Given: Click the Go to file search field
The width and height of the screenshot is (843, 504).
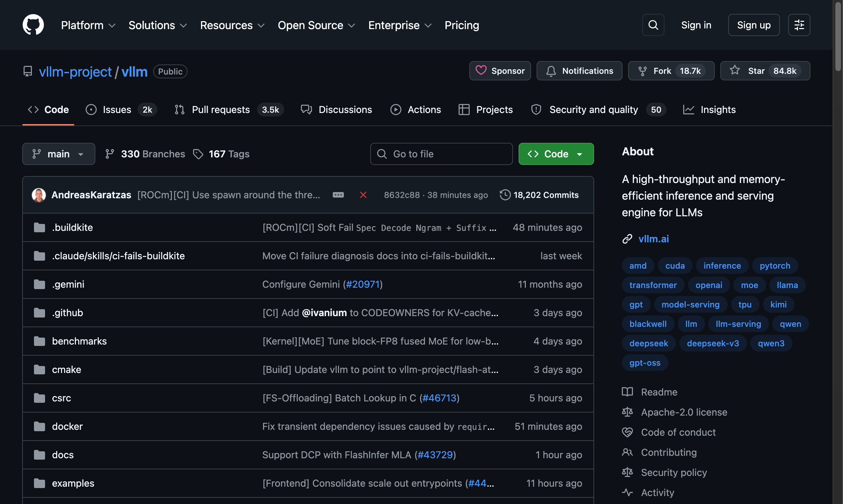Looking at the screenshot, I should pyautogui.click(x=441, y=154).
